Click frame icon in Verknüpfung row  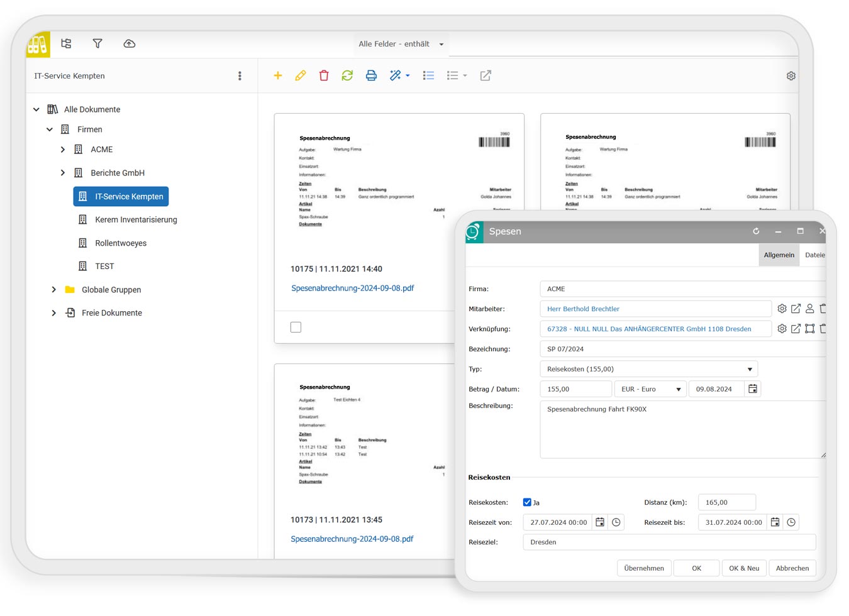pos(809,329)
